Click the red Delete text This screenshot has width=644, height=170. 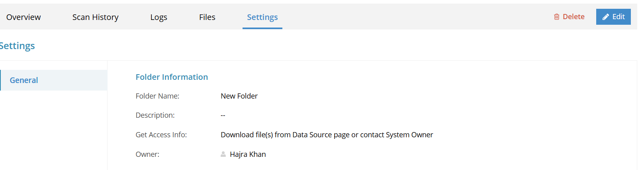click(574, 17)
